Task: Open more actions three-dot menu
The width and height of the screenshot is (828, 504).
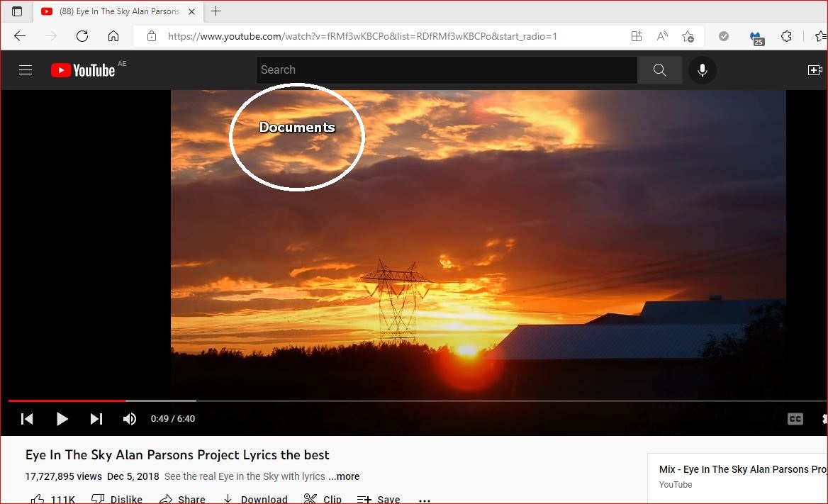Action: click(x=425, y=500)
